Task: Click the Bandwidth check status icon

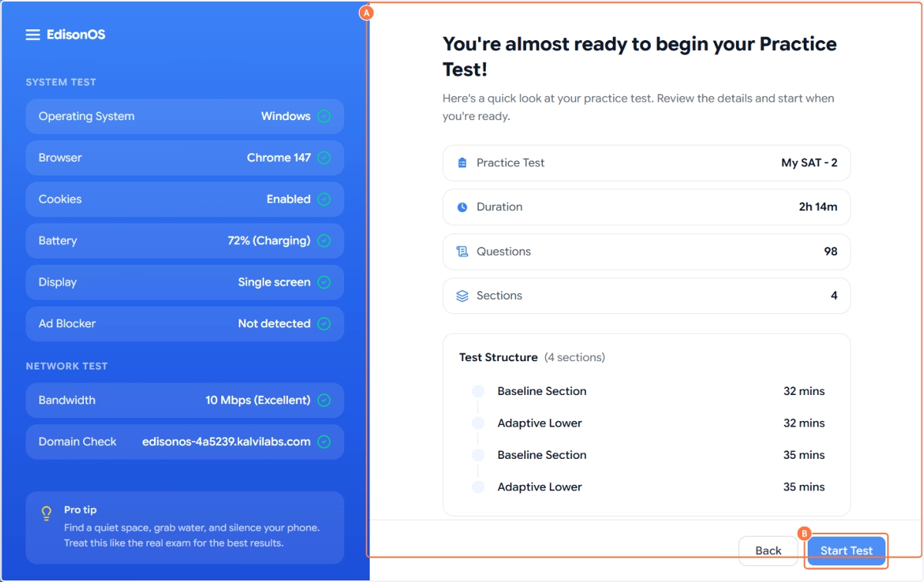Action: (324, 400)
